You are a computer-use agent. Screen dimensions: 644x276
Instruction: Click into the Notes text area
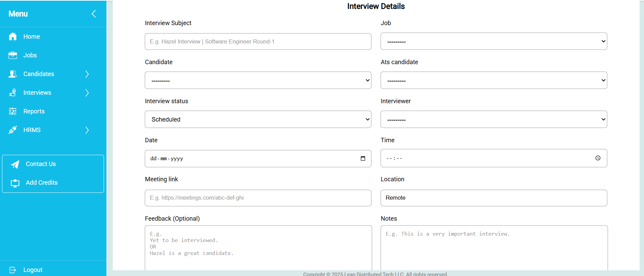[493, 248]
